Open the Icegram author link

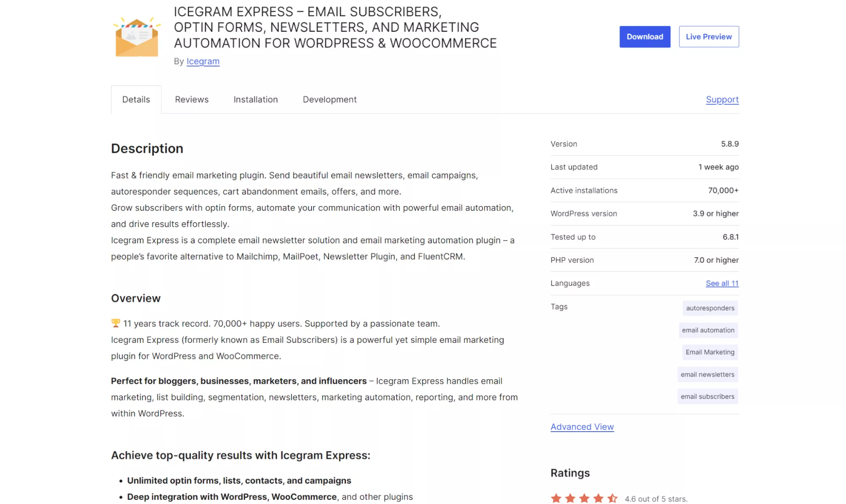point(203,61)
